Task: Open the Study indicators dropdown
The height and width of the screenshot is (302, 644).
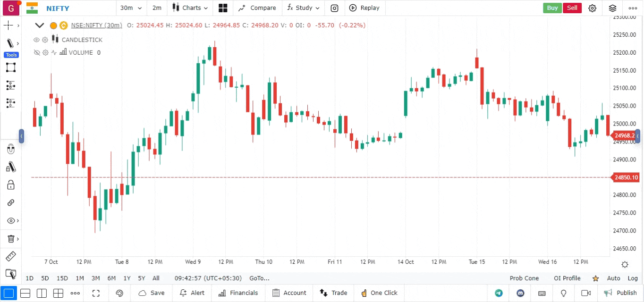Action: (x=303, y=8)
